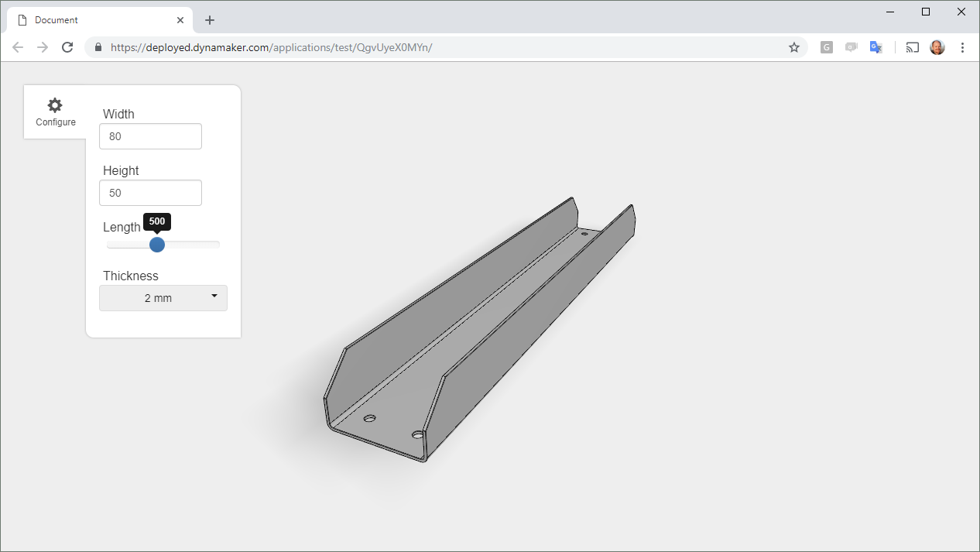Bookmark the page with the star icon
Image resolution: width=980 pixels, height=552 pixels.
point(794,47)
